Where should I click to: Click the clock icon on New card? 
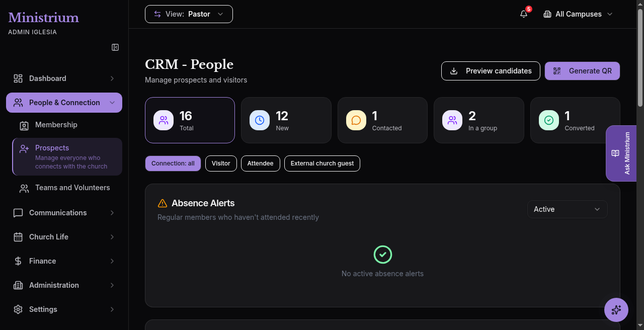click(x=260, y=120)
